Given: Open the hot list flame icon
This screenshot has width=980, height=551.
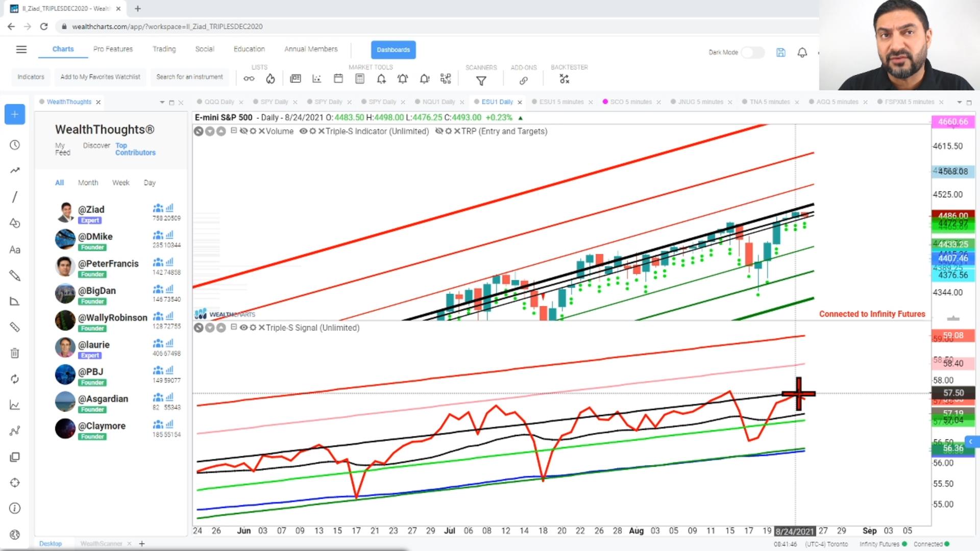Looking at the screenshot, I should click(271, 79).
